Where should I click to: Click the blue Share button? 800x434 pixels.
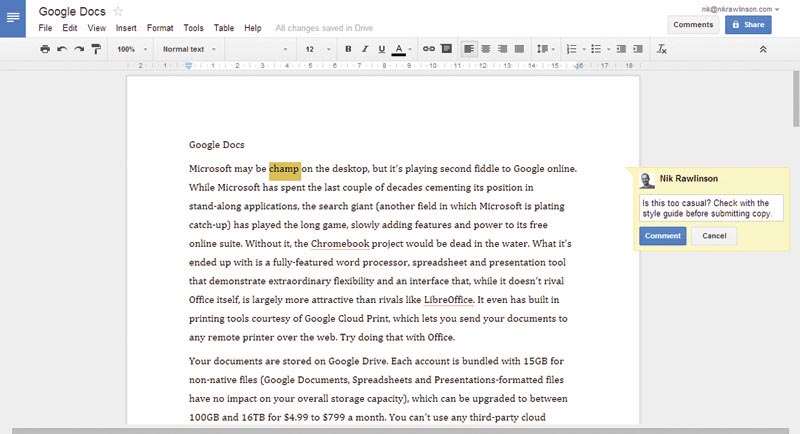[x=748, y=24]
